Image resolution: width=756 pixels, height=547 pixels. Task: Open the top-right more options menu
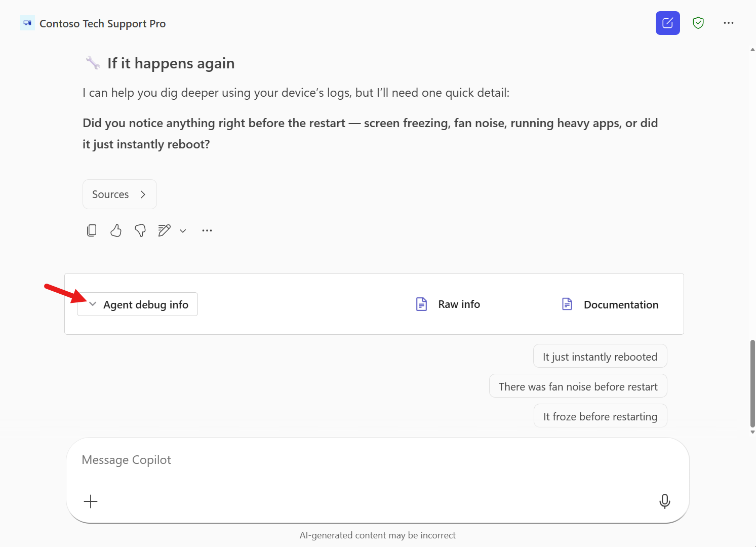click(729, 23)
